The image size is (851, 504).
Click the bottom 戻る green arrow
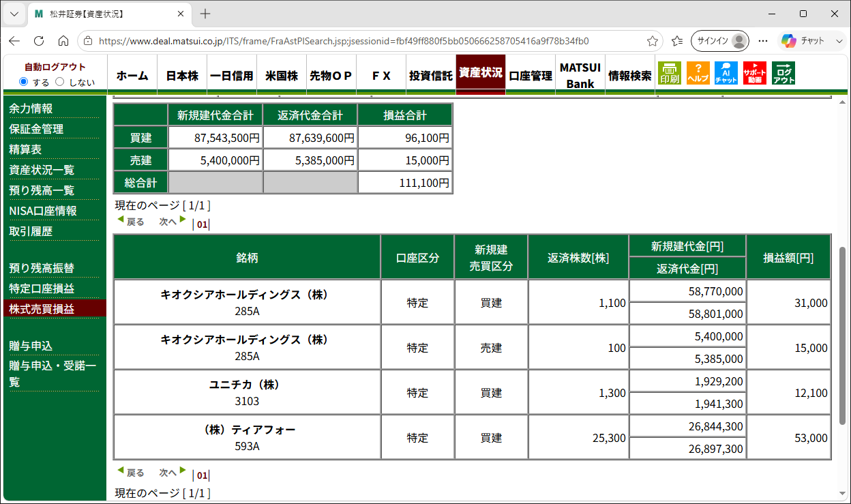click(121, 470)
